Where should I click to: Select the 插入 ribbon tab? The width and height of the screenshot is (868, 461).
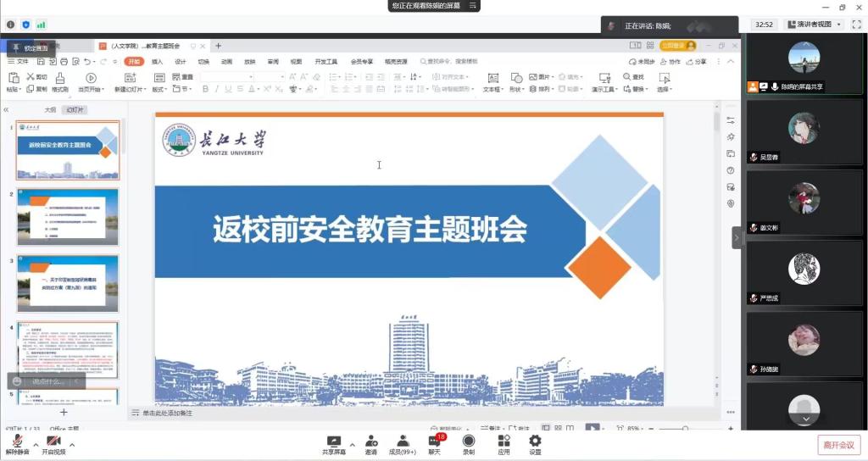[158, 62]
